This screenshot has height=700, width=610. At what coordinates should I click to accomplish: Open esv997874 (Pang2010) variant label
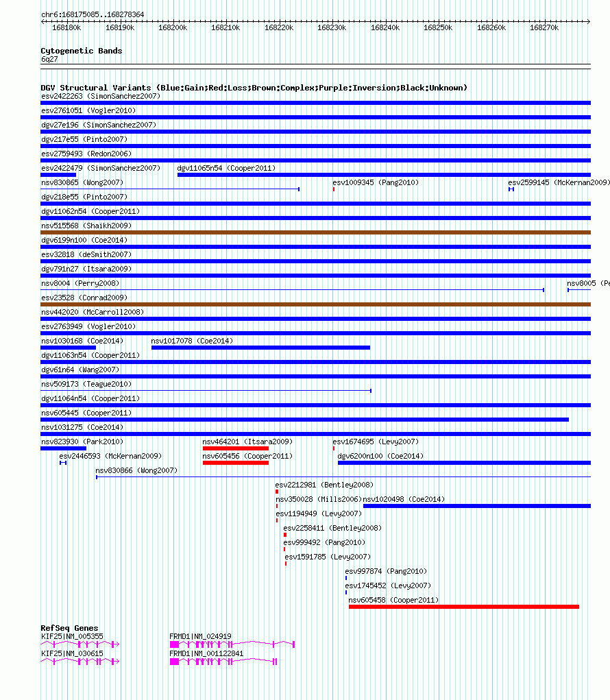pyautogui.click(x=386, y=571)
